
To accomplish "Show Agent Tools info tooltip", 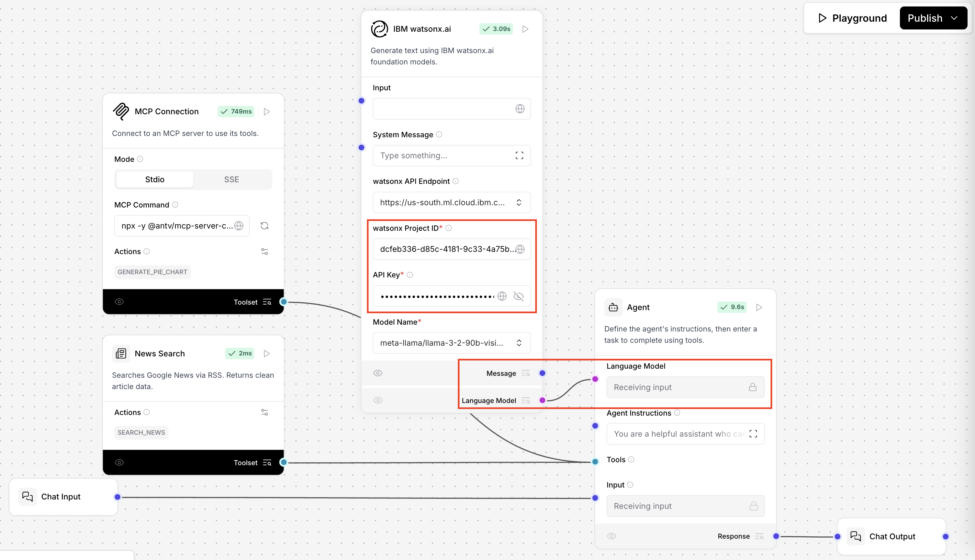I will (631, 460).
